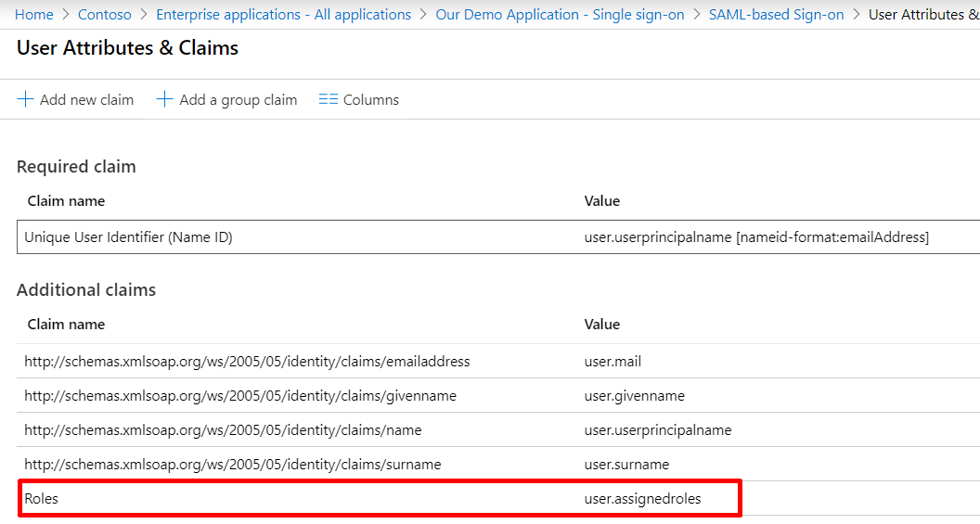Return to SAML-based Sign-on breadcrumb
Image resolution: width=980 pixels, height=524 pixels.
point(776,15)
